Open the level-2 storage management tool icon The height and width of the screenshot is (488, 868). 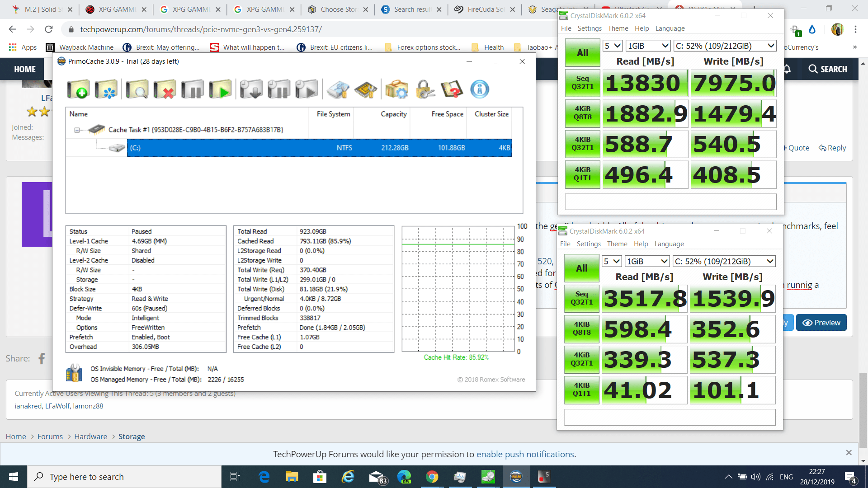[x=338, y=89]
